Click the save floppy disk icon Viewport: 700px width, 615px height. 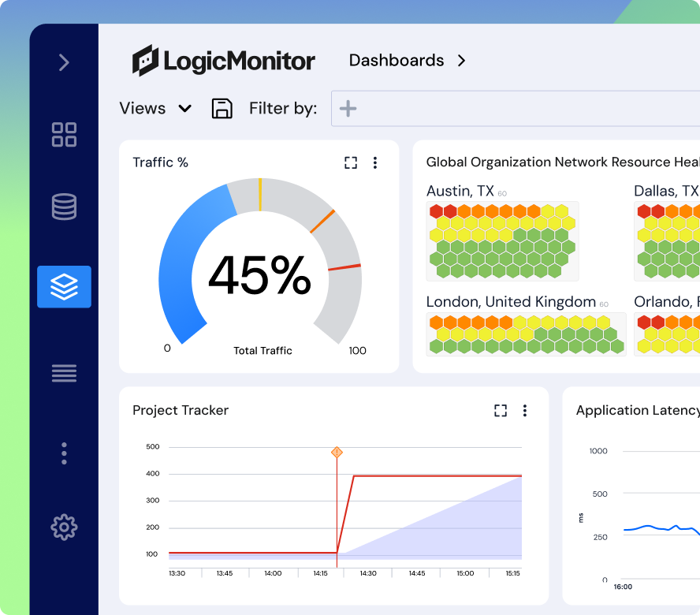click(222, 109)
